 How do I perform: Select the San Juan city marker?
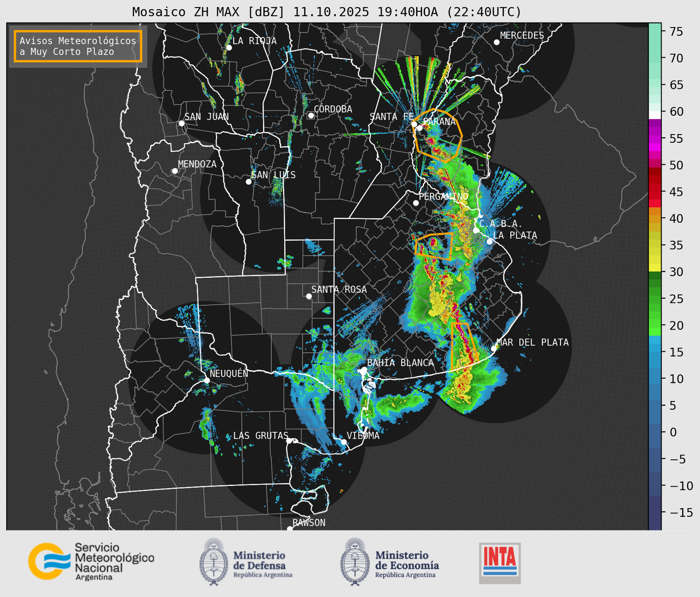181,123
